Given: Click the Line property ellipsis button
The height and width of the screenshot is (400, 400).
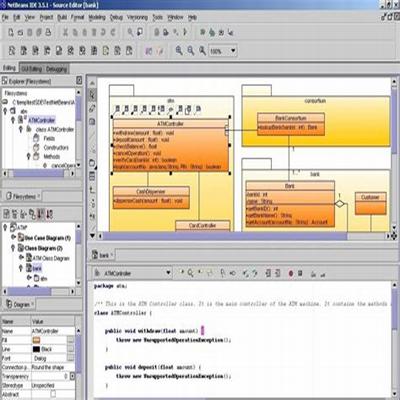Looking at the screenshot, I should click(71, 349).
